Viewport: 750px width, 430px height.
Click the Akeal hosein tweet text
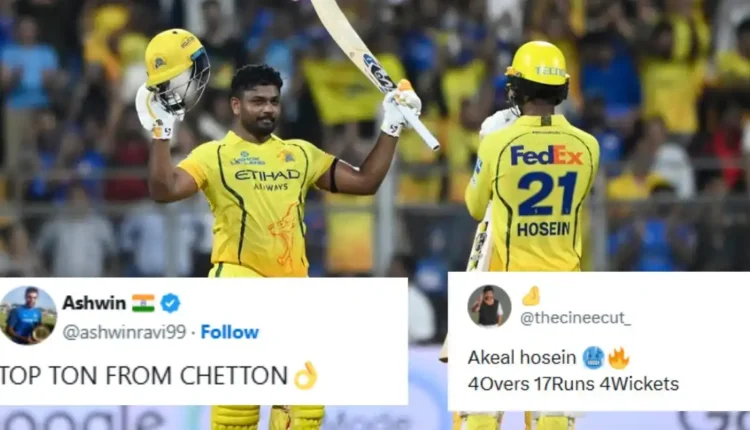[x=522, y=358]
